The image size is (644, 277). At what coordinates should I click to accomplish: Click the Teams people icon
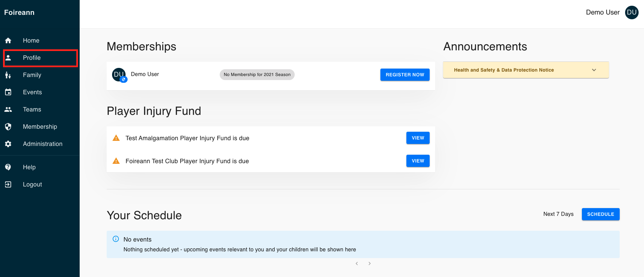pyautogui.click(x=8, y=109)
